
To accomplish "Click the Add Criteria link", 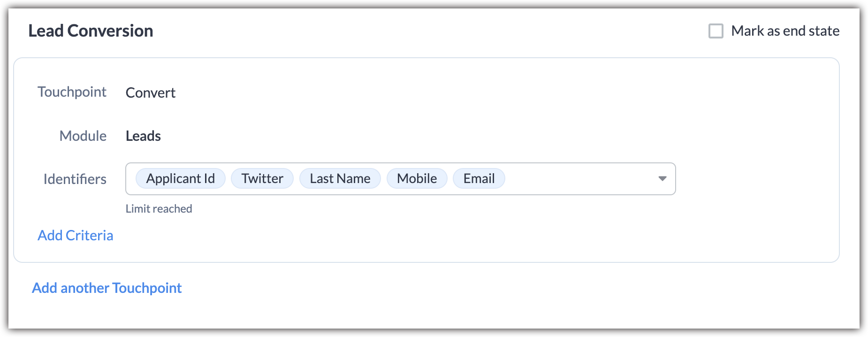I will pyautogui.click(x=75, y=235).
